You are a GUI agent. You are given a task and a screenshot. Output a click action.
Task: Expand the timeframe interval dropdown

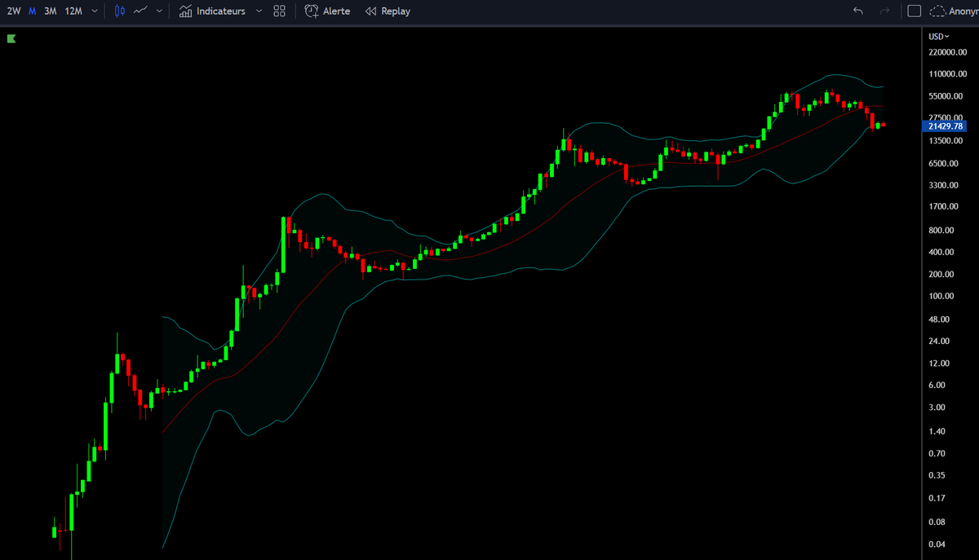click(95, 11)
